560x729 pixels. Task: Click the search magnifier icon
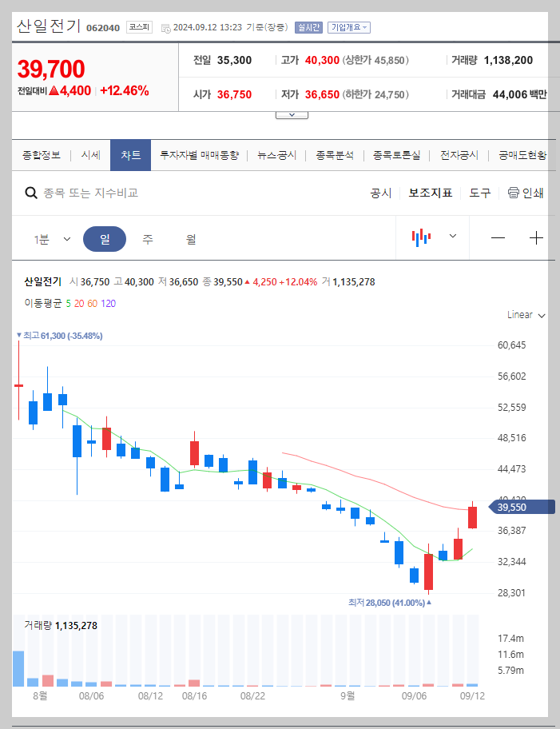click(31, 193)
